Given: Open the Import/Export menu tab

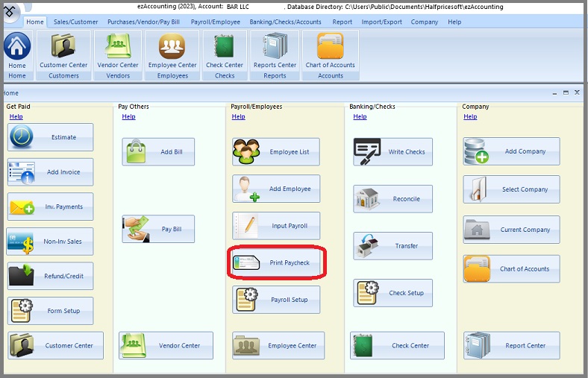Looking at the screenshot, I should (383, 22).
